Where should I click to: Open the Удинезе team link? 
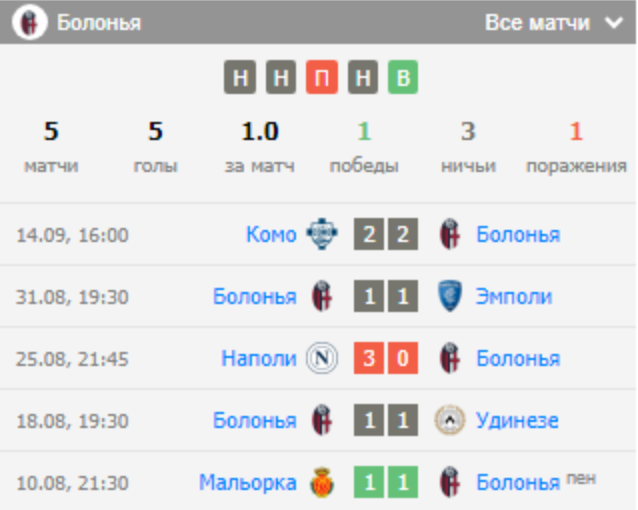(517, 420)
